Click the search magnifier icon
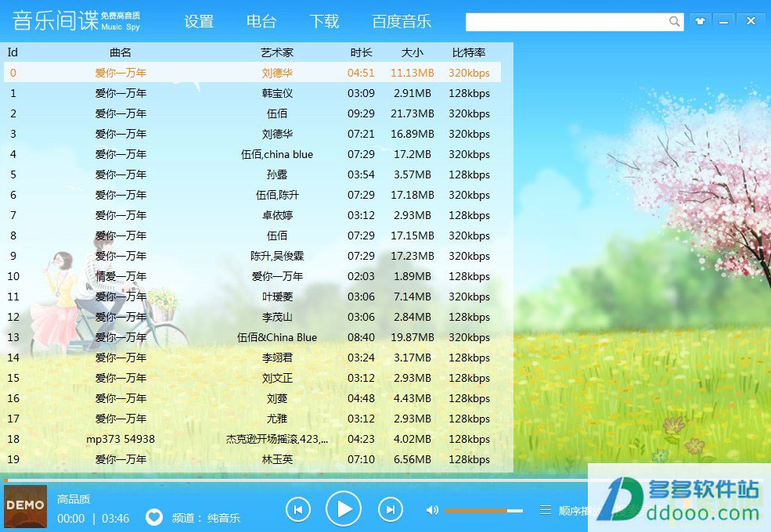This screenshot has width=771, height=532. coord(674,21)
